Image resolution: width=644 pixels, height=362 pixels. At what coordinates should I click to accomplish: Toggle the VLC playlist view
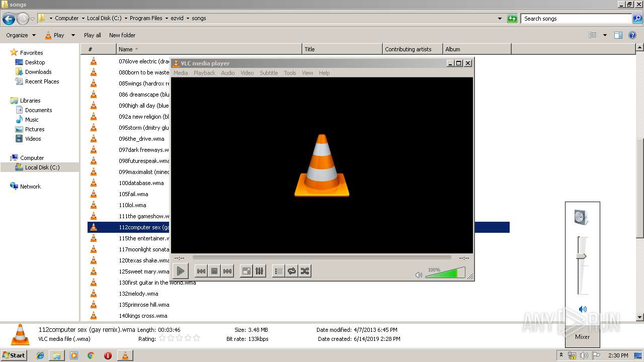point(279,271)
